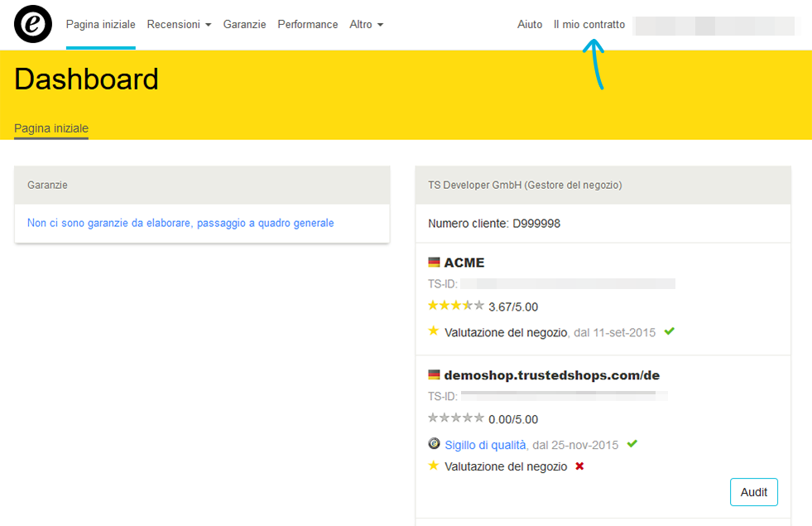Go to Performance section
This screenshot has height=526, width=812.
[x=308, y=24]
